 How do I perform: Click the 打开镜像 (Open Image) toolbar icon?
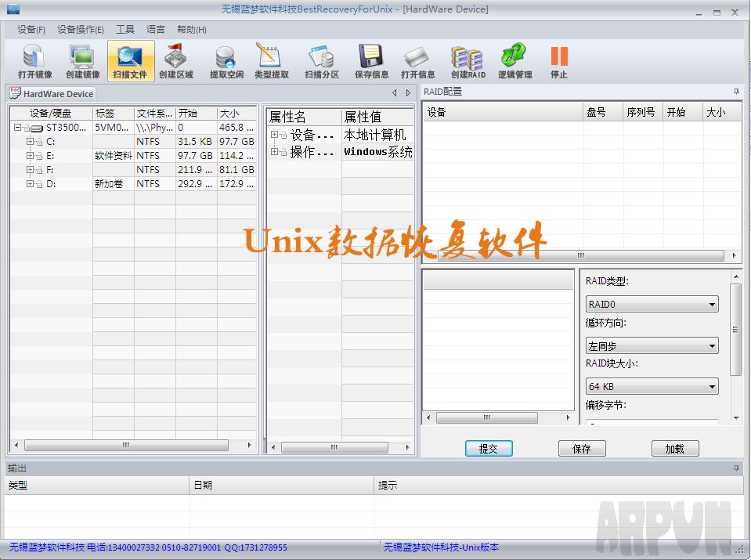pyautogui.click(x=34, y=61)
